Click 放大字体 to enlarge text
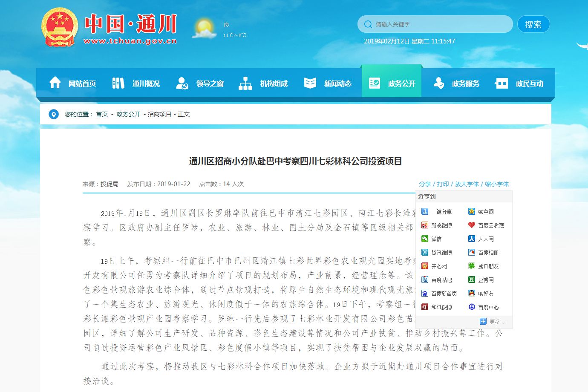588x392 pixels. [x=467, y=184]
